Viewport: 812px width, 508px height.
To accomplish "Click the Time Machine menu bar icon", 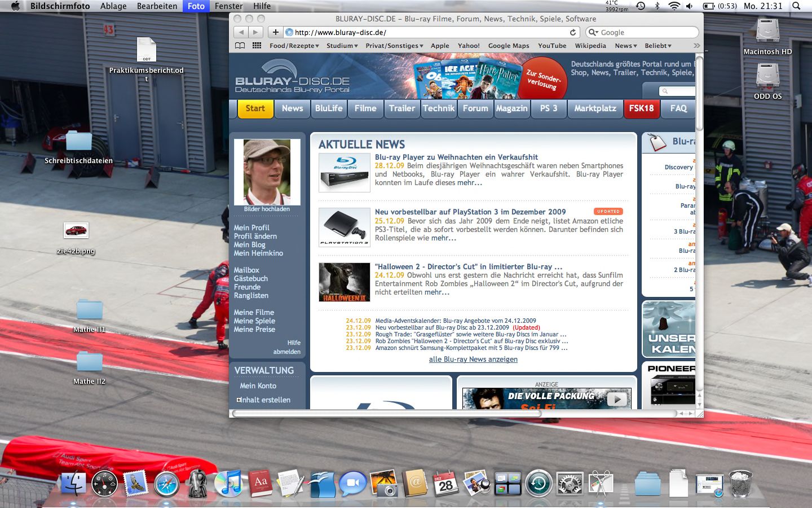I will tap(641, 6).
